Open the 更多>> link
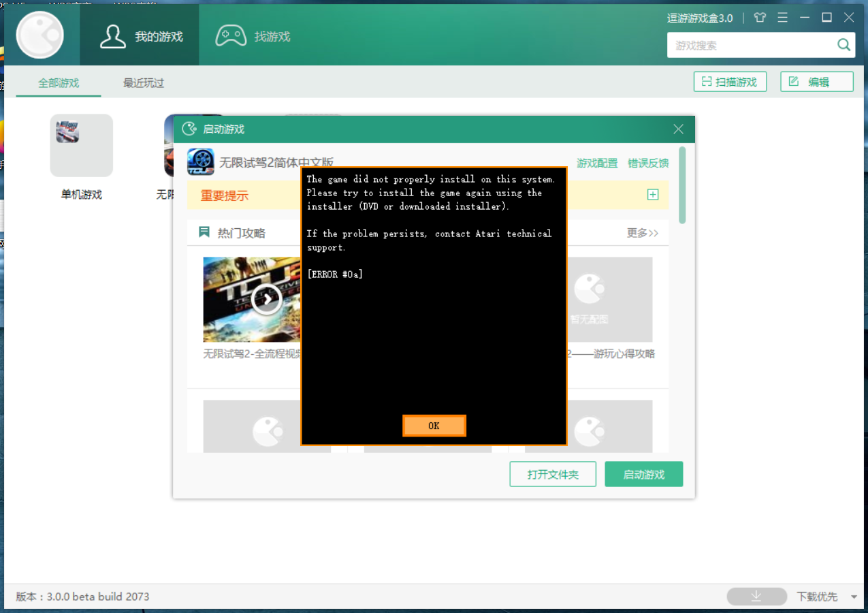Image resolution: width=868 pixels, height=613 pixels. (x=643, y=233)
